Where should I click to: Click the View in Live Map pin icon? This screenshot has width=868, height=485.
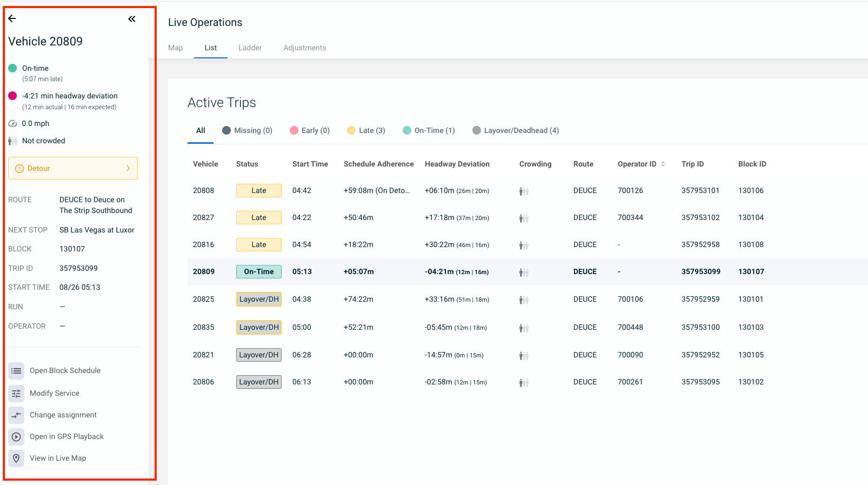pyautogui.click(x=16, y=459)
